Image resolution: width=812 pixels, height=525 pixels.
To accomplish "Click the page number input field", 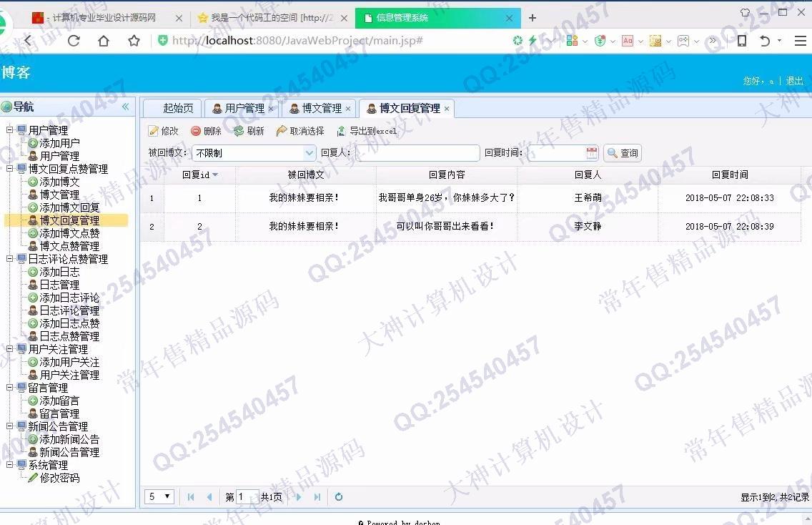I will [x=247, y=497].
